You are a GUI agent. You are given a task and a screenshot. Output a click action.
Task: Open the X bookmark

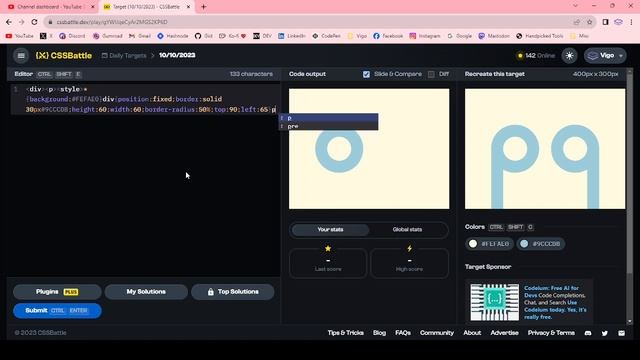tap(46, 36)
